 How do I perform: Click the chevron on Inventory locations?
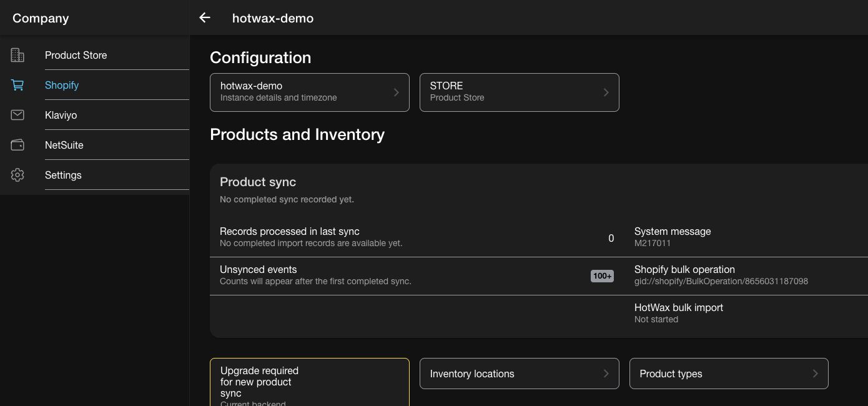click(x=606, y=374)
